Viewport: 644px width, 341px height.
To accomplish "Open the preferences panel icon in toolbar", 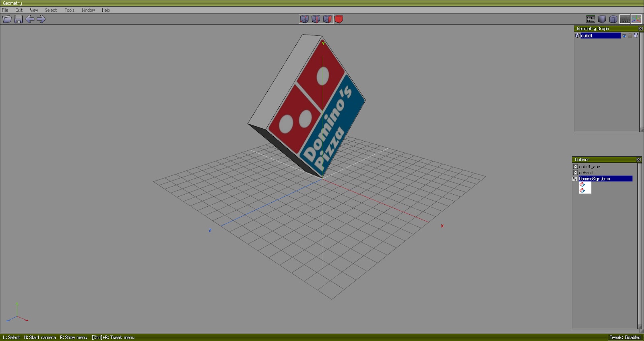I will [590, 19].
